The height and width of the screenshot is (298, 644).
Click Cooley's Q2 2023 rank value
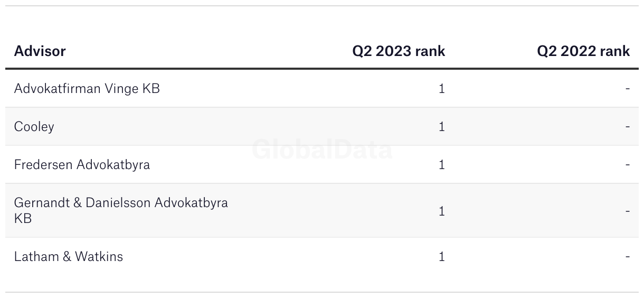[x=442, y=127]
